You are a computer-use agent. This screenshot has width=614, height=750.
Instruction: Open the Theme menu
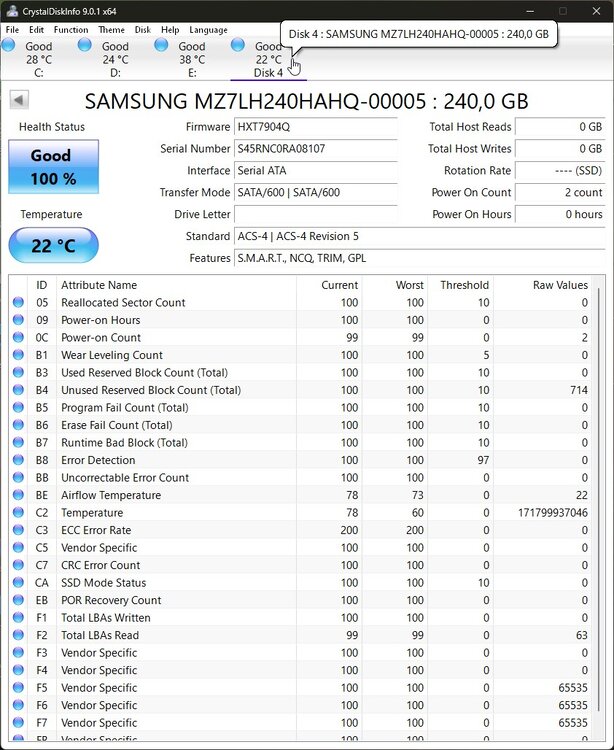point(111,30)
